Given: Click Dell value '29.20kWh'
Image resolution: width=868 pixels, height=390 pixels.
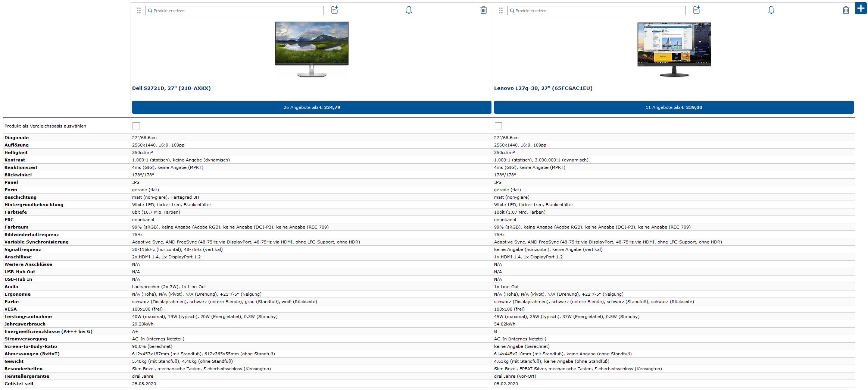Looking at the screenshot, I should click(x=143, y=324).
